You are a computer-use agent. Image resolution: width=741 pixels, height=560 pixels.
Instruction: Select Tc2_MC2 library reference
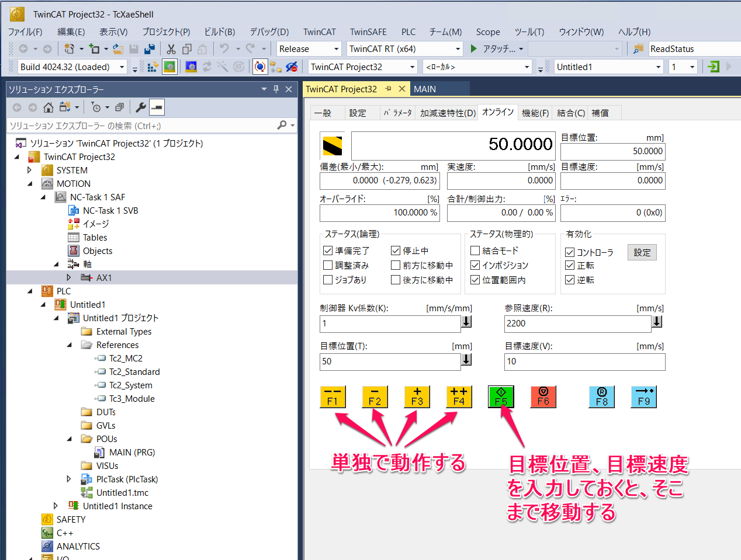pos(126,358)
